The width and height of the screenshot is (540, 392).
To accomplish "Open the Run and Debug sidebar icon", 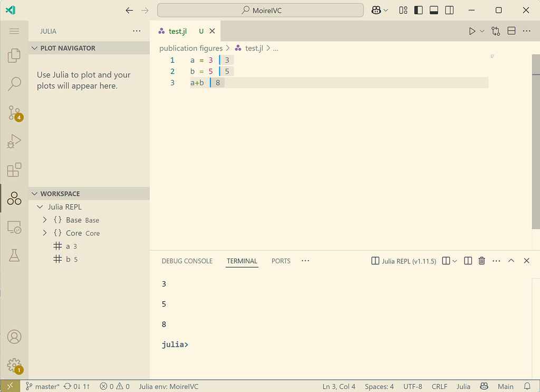I will [x=14, y=141].
